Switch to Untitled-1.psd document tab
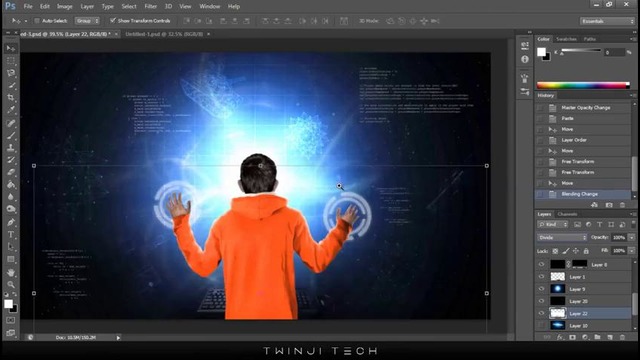Image resolution: width=640 pixels, height=360 pixels. point(164,34)
